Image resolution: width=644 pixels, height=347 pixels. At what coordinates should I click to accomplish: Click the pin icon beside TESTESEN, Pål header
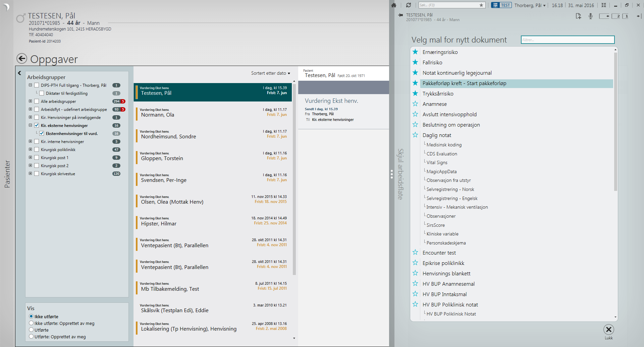400,15
